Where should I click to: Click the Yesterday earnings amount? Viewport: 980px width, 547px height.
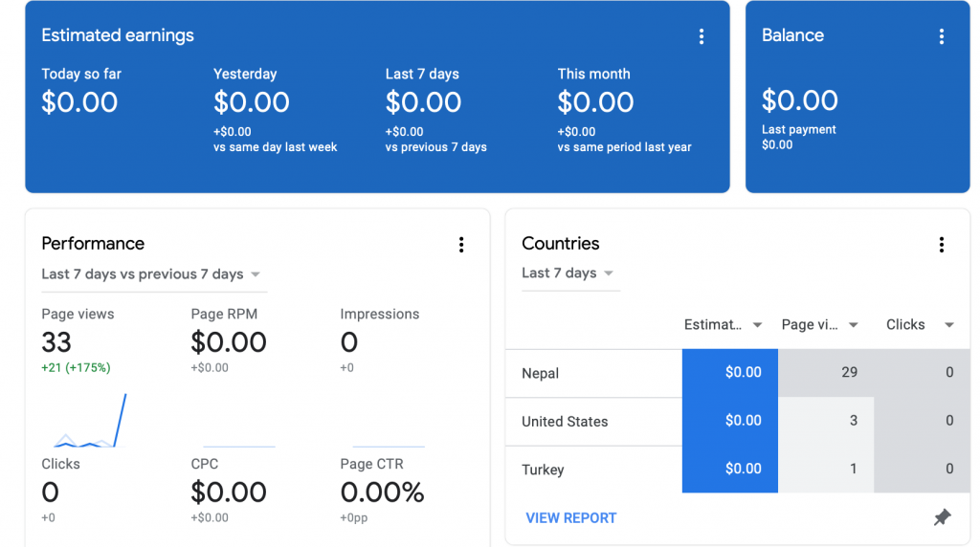252,101
